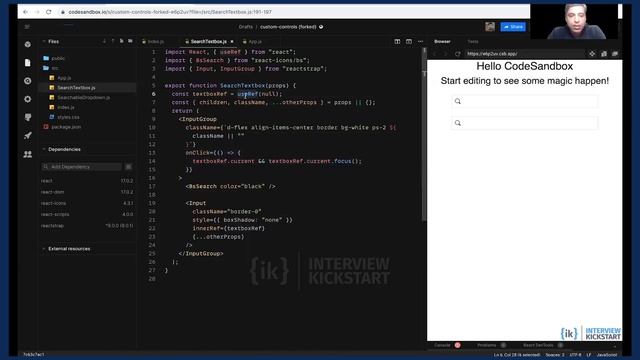Viewport: 640px width, 360px height.
Task: Go back in the preview browser
Action: coord(435,54)
